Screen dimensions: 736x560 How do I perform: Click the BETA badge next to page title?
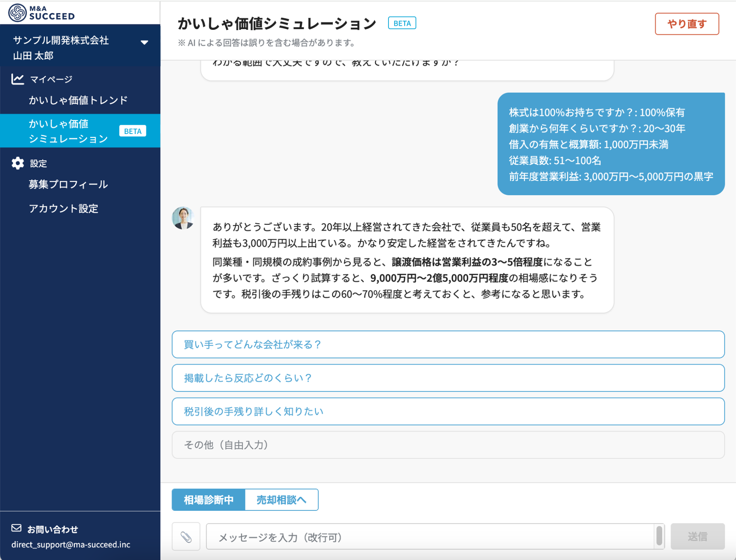(x=402, y=23)
